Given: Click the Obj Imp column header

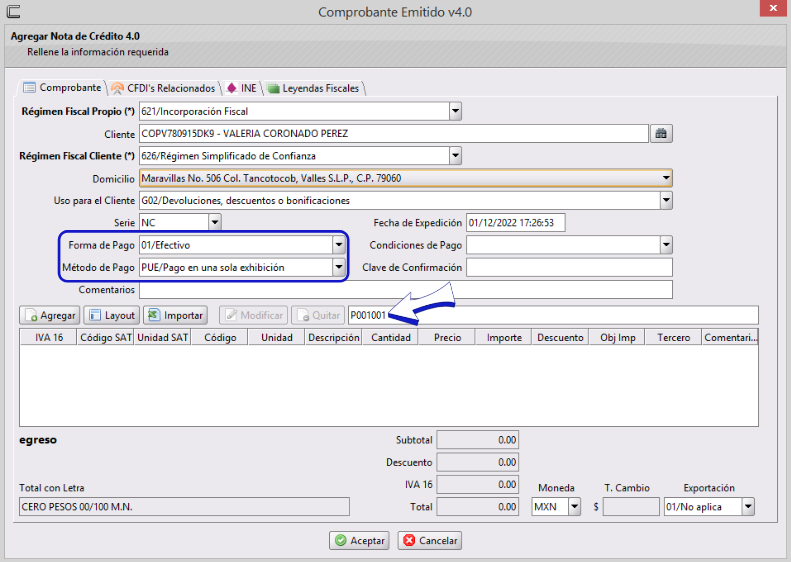Looking at the screenshot, I should pos(617,338).
